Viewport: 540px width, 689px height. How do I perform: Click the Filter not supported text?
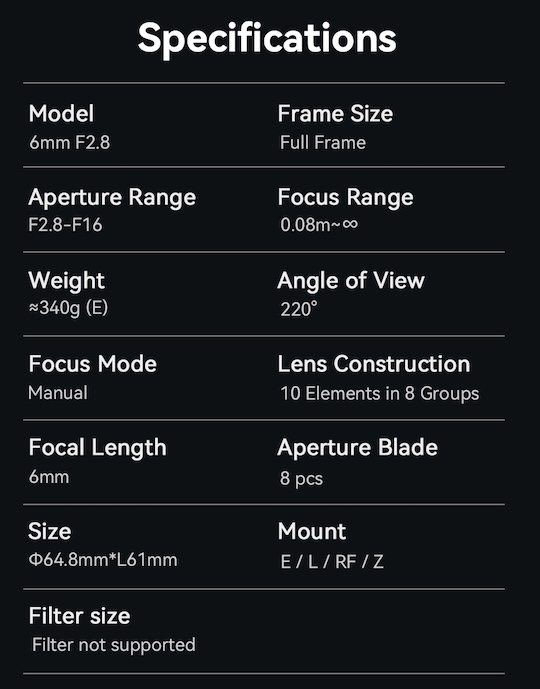click(114, 645)
